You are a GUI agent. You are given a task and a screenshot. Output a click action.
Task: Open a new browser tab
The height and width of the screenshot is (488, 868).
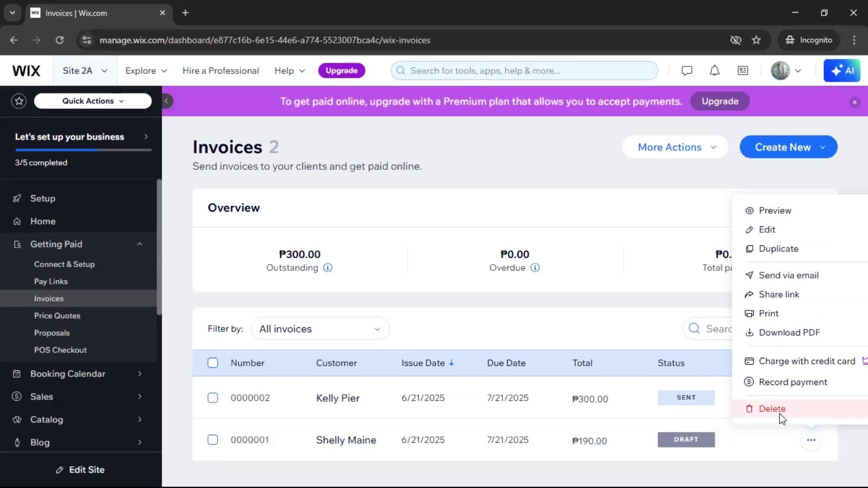pos(185,13)
